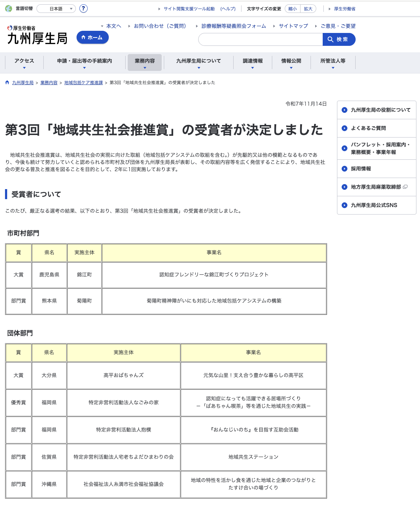Select the 情報公開 menu item
This screenshot has height=505, width=420.
coord(290,61)
